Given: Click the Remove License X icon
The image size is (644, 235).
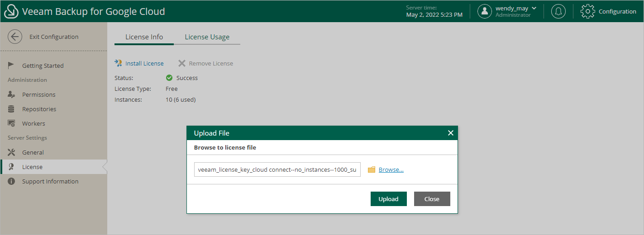Looking at the screenshot, I should point(182,63).
